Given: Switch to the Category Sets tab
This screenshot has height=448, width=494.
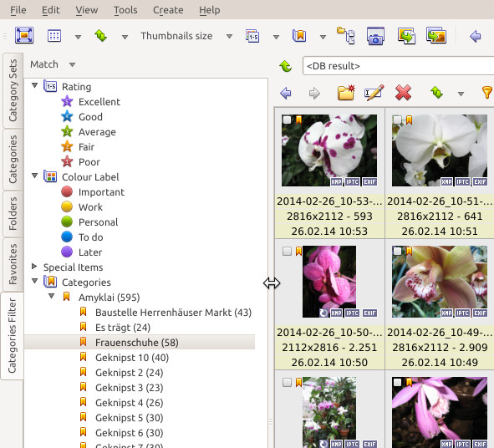Looking at the screenshot, I should pyautogui.click(x=13, y=90).
